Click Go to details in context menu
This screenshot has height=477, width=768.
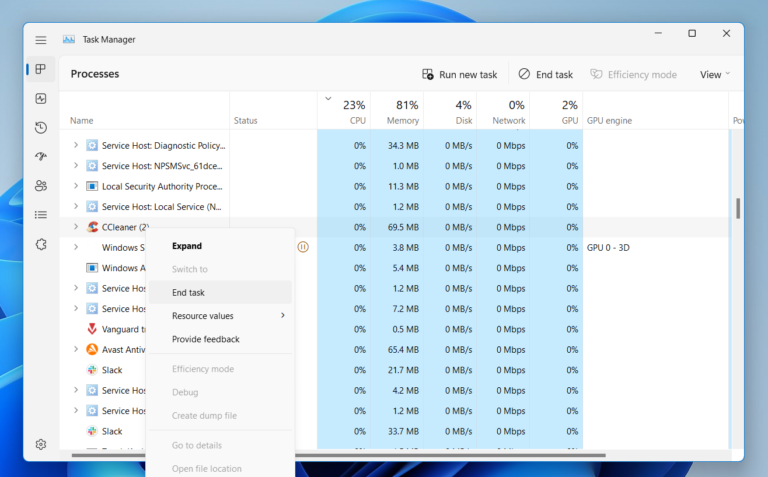pos(220,445)
